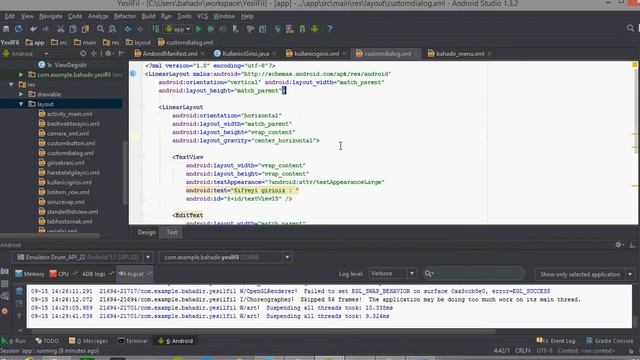Open the Run tool window button

(14, 341)
